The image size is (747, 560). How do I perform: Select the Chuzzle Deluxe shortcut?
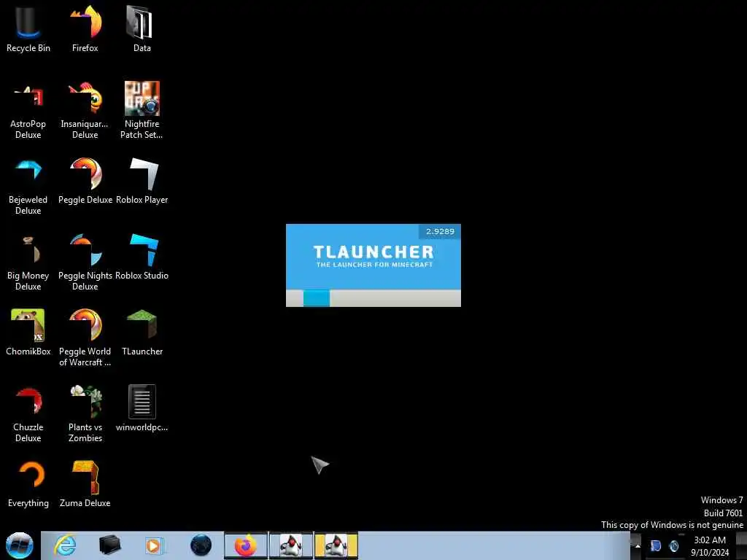pos(28,413)
